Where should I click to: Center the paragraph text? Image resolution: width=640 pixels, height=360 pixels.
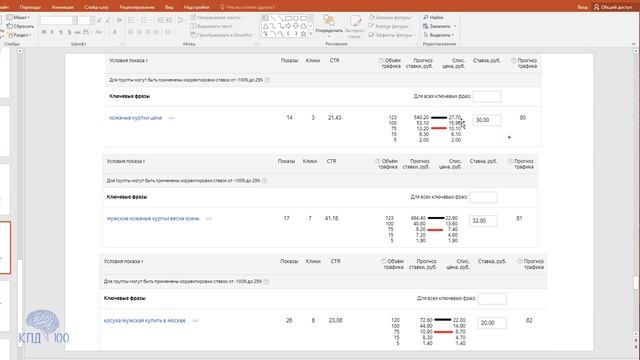point(139,32)
